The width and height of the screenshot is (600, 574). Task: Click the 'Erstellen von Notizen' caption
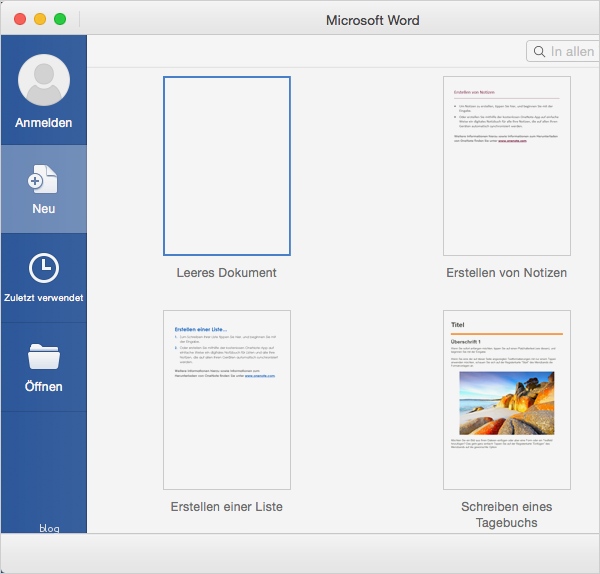[507, 273]
